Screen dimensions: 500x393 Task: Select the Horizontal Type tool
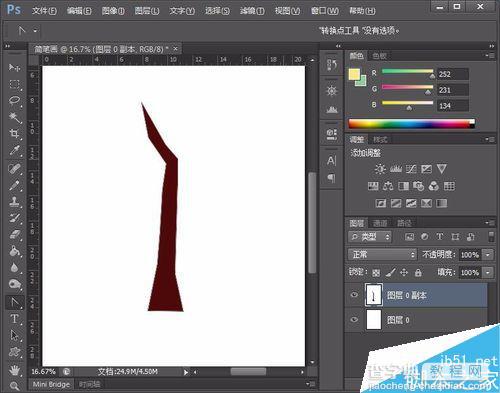[14, 319]
